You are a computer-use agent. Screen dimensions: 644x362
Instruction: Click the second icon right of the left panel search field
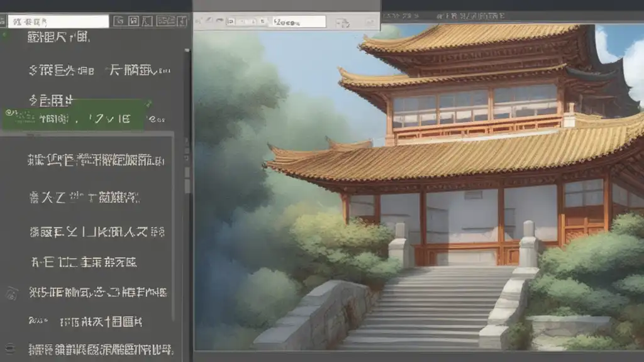pos(133,21)
